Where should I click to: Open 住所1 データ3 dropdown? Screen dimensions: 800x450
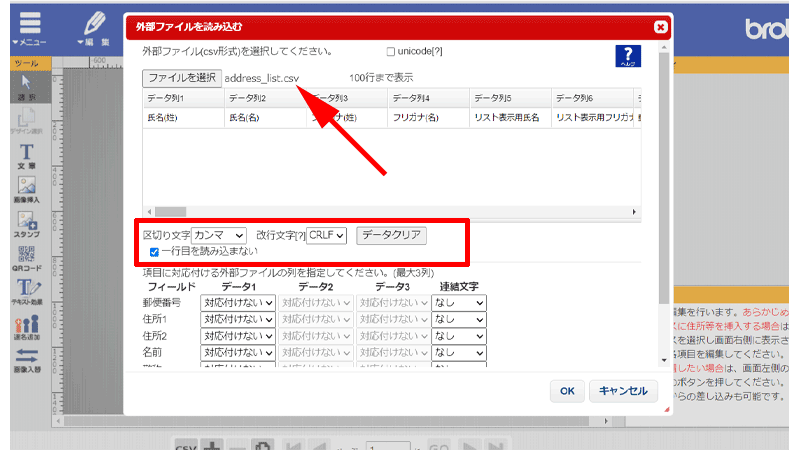393,319
